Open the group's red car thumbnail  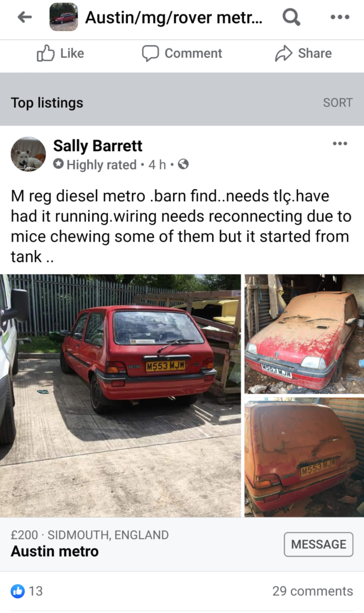point(64,17)
